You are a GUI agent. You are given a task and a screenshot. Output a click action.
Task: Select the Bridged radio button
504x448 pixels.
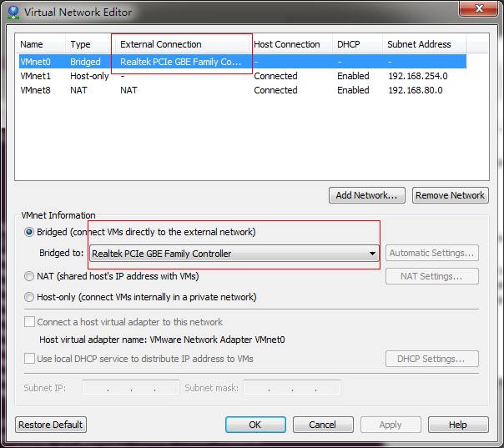[29, 232]
